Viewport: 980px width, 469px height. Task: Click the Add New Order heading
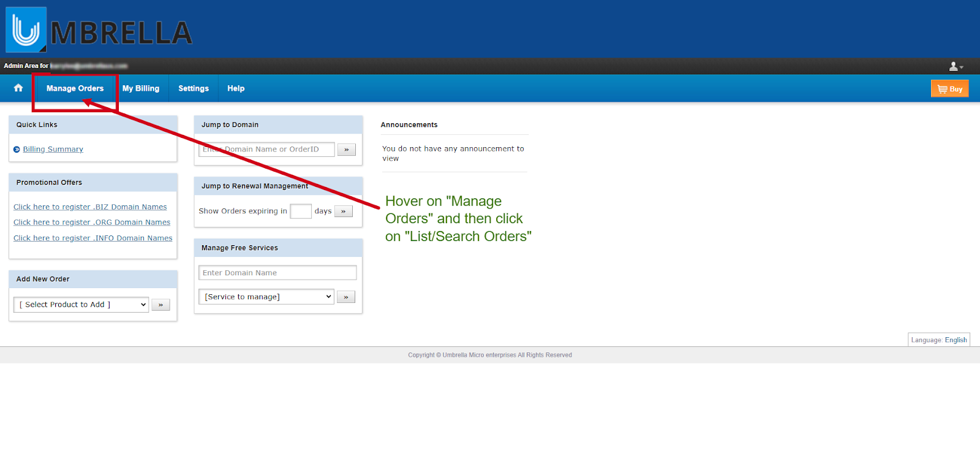(x=43, y=279)
